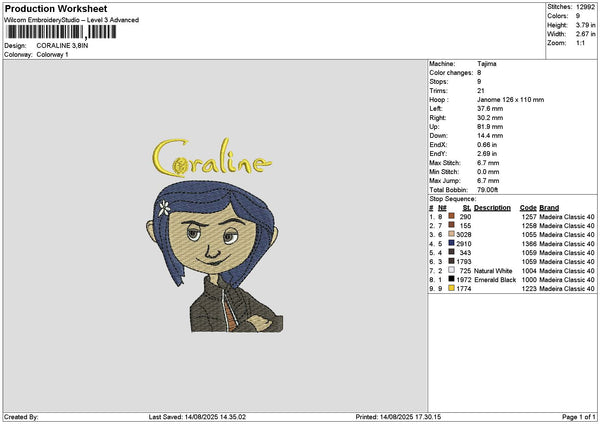Click the Code column header
Screen dimensions: 600x424
[528, 208]
